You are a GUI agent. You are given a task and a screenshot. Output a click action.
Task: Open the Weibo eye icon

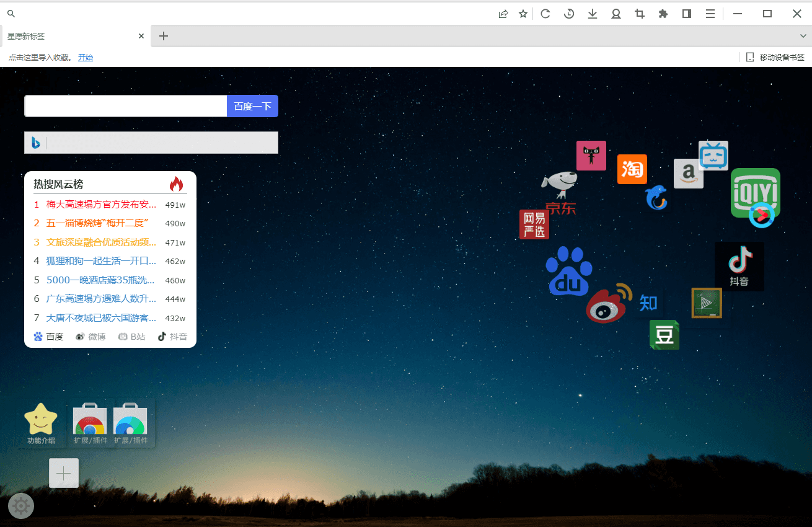click(607, 304)
